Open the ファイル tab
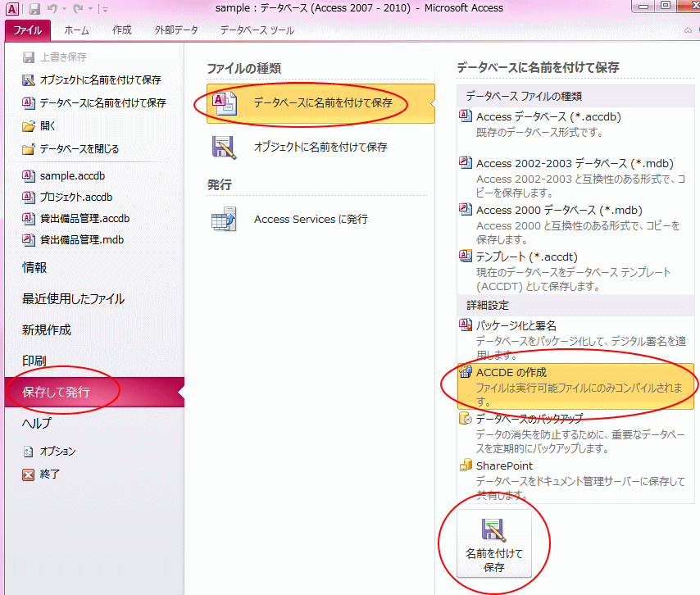The height and width of the screenshot is (595, 700). point(28,30)
